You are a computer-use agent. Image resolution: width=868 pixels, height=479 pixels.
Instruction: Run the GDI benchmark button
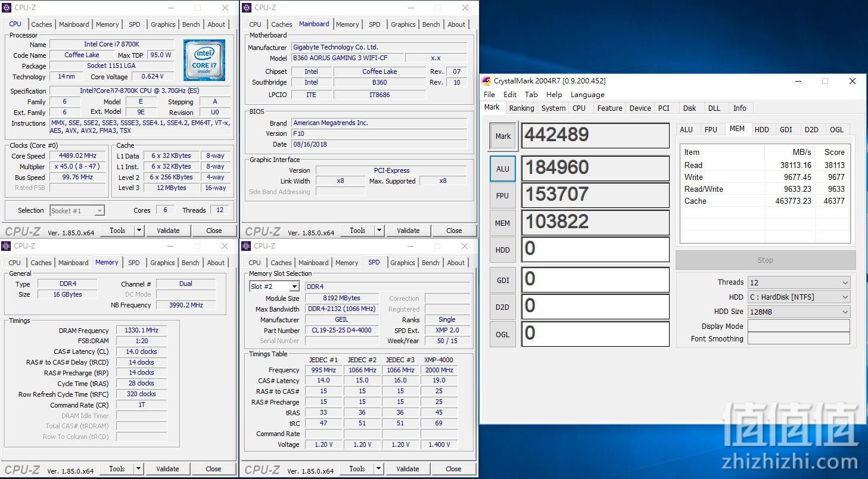(503, 280)
